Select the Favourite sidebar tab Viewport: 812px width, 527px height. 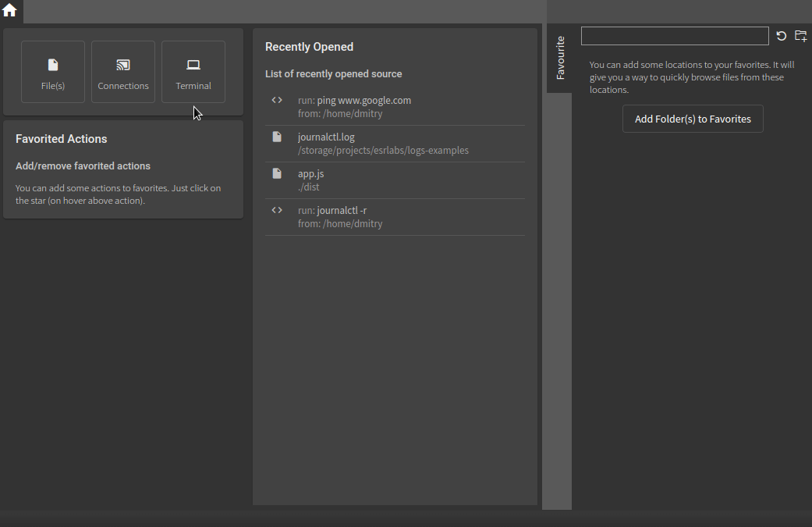(560, 58)
